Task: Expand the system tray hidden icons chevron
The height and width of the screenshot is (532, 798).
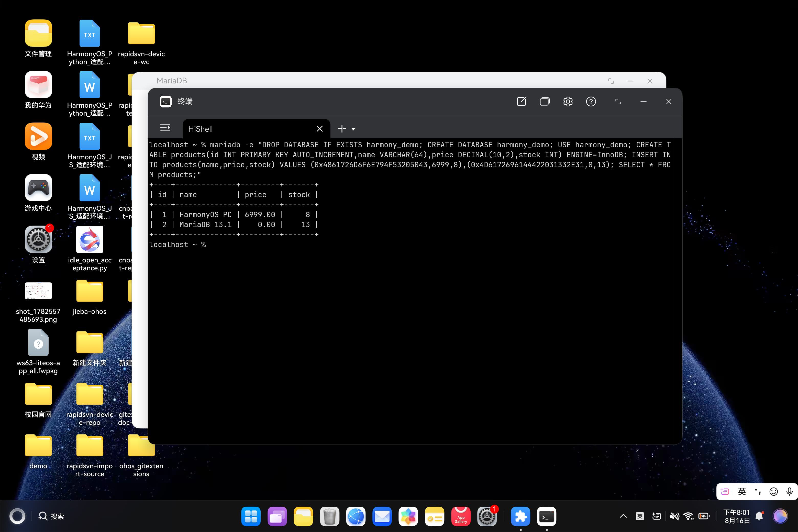Action: pyautogui.click(x=623, y=516)
